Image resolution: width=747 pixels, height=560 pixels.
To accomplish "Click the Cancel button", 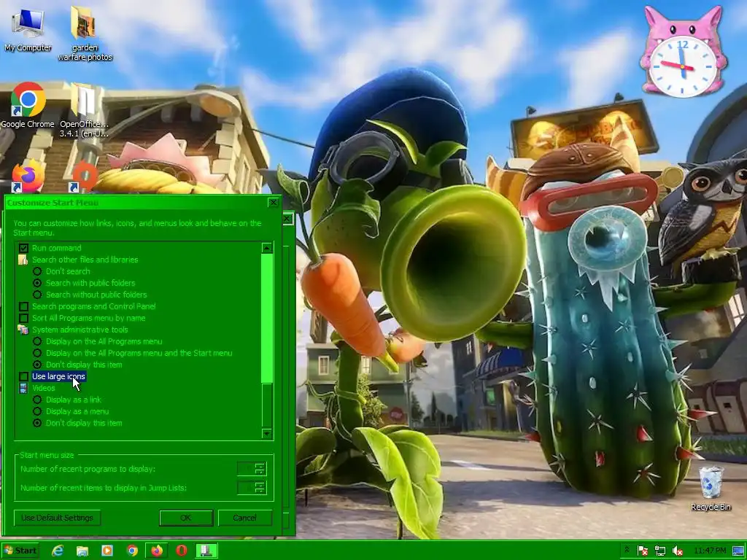I will 245,518.
